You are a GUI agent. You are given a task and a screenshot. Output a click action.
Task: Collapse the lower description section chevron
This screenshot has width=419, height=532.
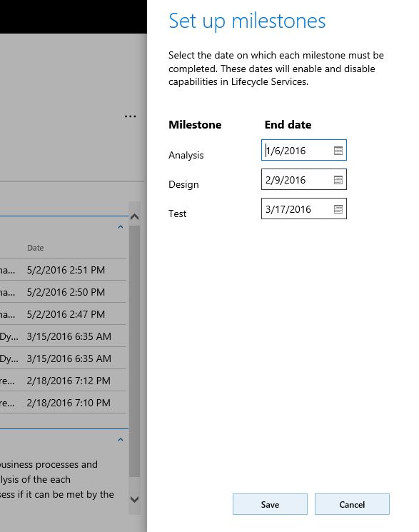point(121,440)
